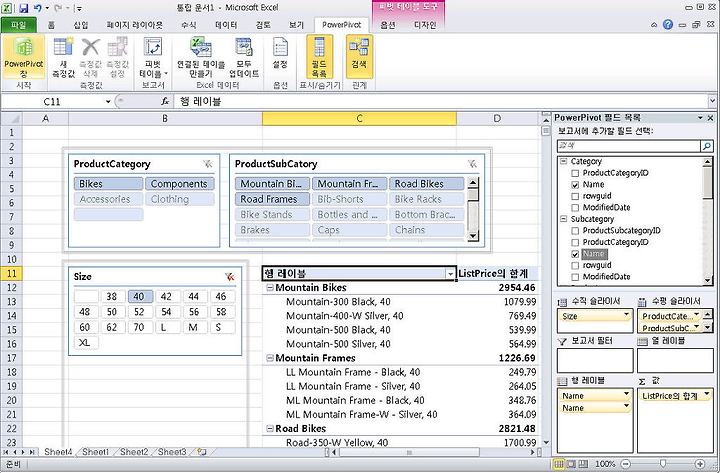
Task: Click the zoom in plus button
Action: 700,464
